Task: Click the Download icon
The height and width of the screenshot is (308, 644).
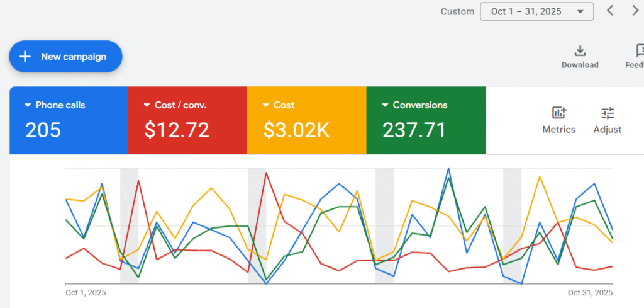Action: 580,51
